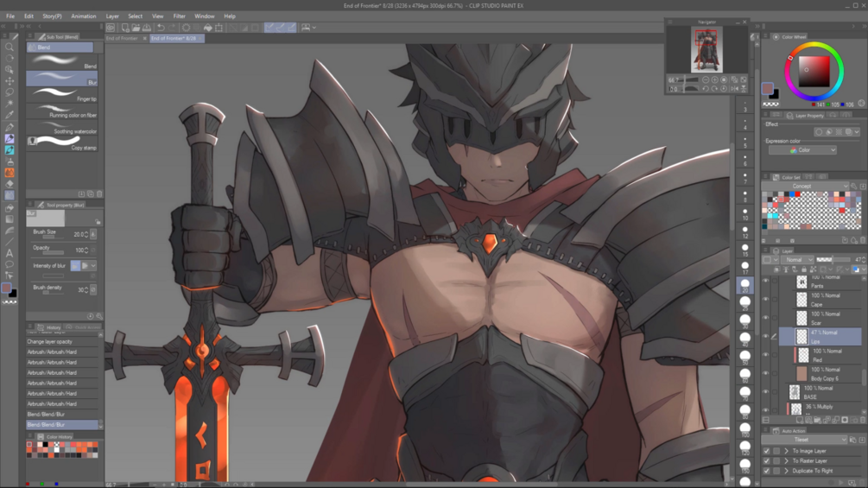Select brush size 30 preset
Image resolution: width=868 pixels, height=488 pixels.
tap(745, 321)
